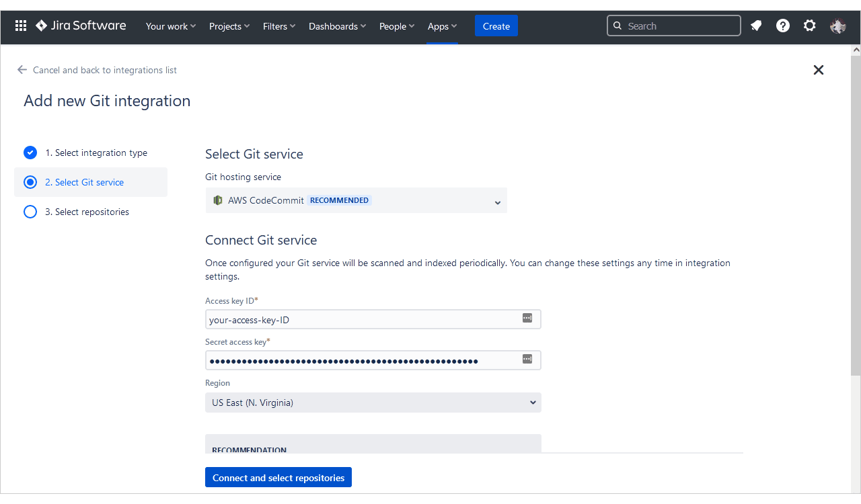Viewport: 861px width, 504px height.
Task: Open the Dashboards menu
Action: coord(337,26)
